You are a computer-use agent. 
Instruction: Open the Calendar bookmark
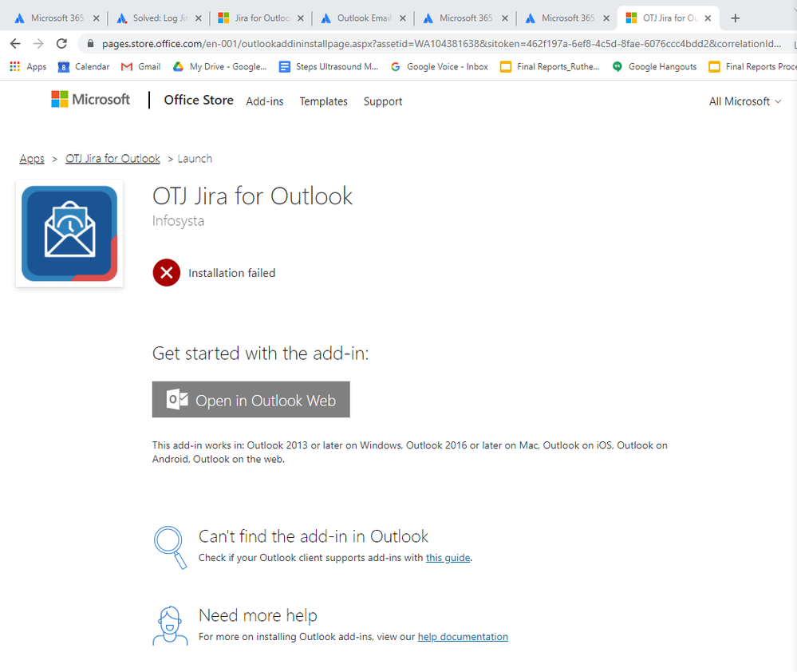[x=83, y=66]
